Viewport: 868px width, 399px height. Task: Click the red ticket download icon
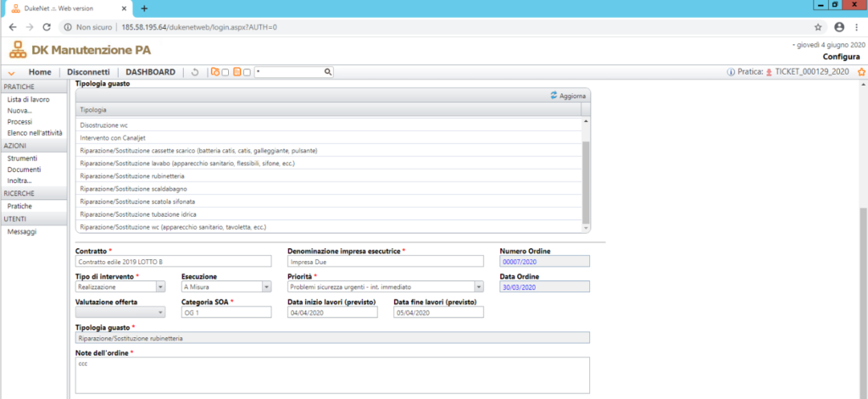click(x=768, y=72)
